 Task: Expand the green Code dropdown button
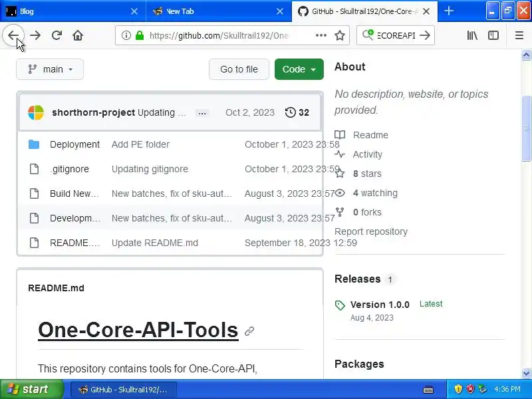(x=299, y=69)
